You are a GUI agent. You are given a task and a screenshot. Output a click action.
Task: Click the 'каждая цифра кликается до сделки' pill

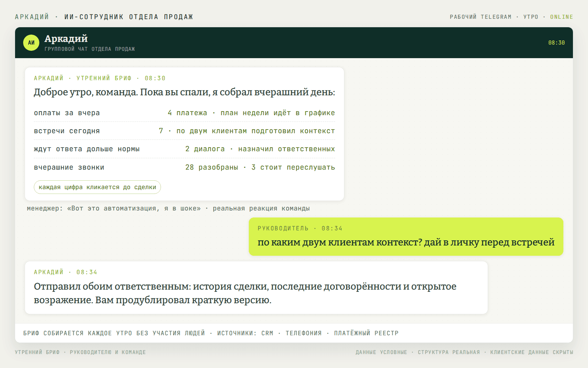pyautogui.click(x=97, y=187)
